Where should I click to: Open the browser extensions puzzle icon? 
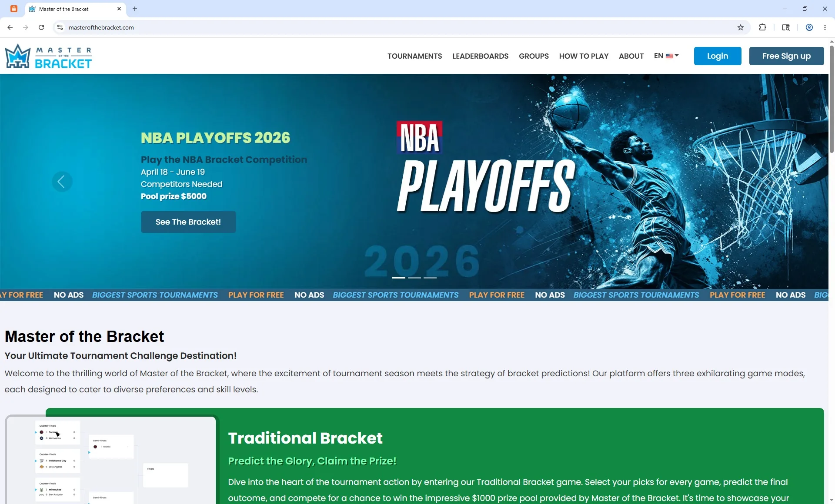click(762, 27)
